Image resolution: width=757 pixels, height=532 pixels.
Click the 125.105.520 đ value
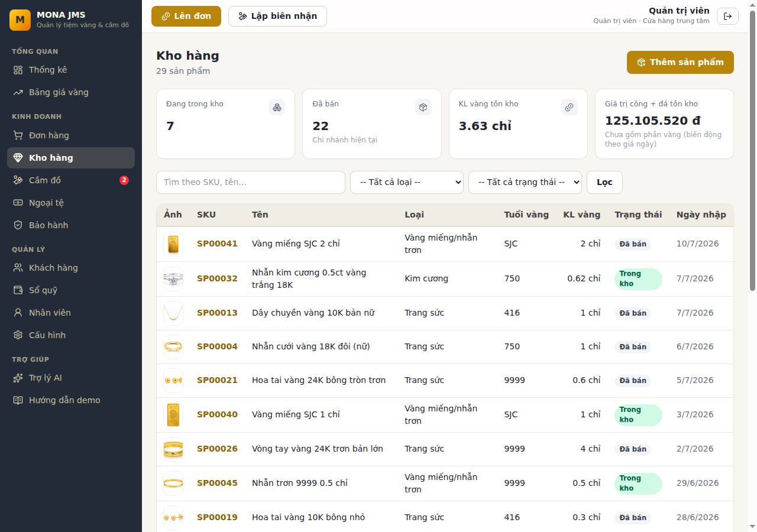(652, 121)
